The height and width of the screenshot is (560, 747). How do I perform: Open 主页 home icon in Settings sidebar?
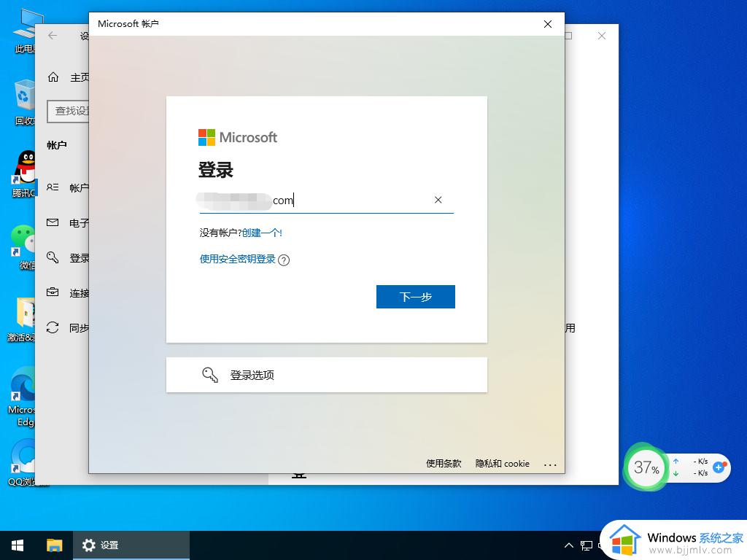(53, 77)
